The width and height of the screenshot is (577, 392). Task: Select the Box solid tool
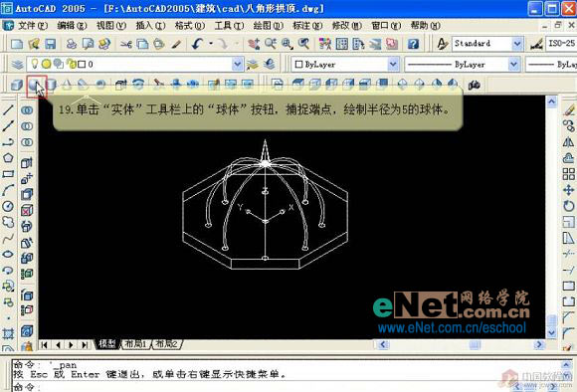(x=17, y=85)
